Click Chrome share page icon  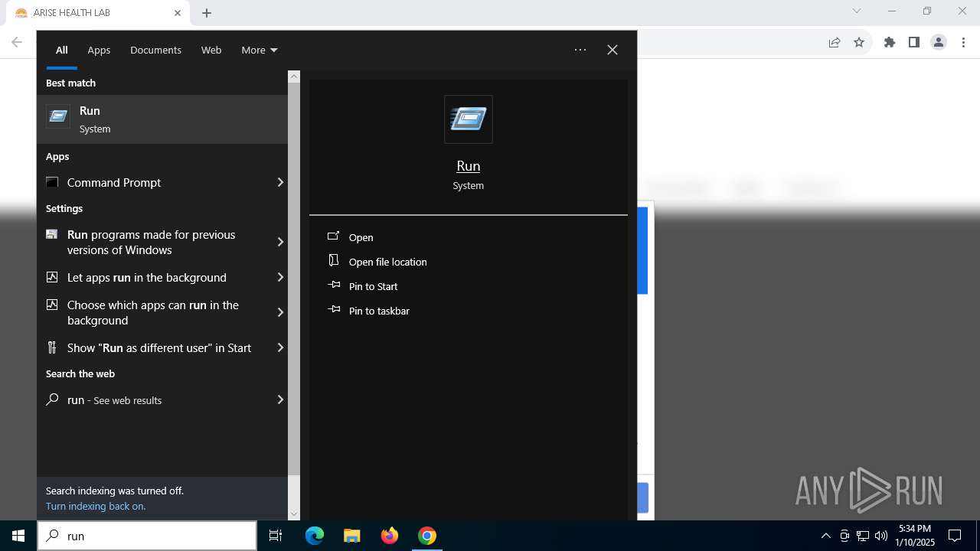click(x=835, y=42)
